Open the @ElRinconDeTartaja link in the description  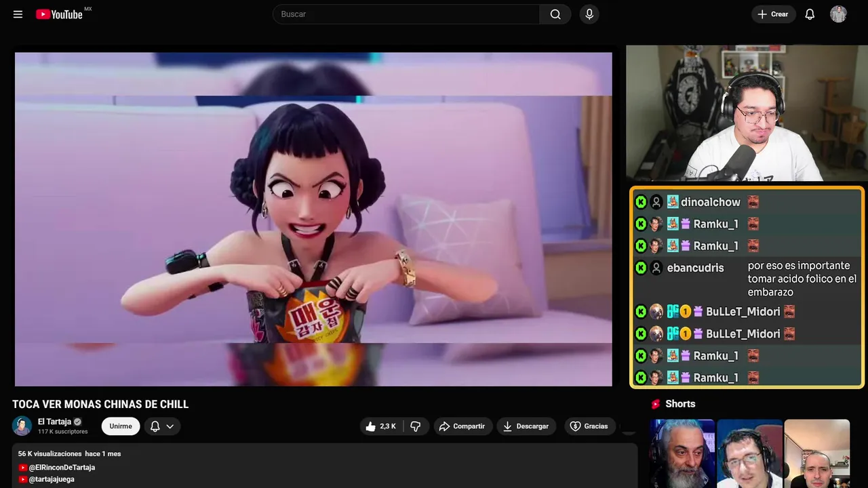pyautogui.click(x=62, y=468)
